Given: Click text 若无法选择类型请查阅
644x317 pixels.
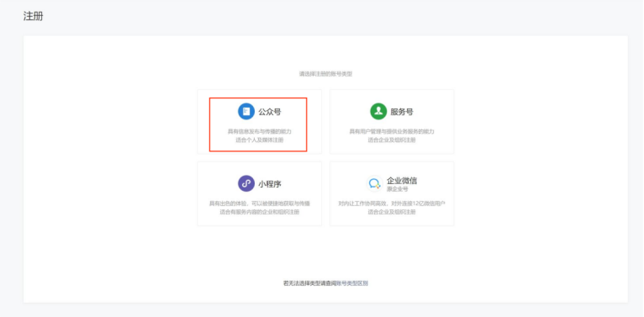Looking at the screenshot, I should point(309,283).
